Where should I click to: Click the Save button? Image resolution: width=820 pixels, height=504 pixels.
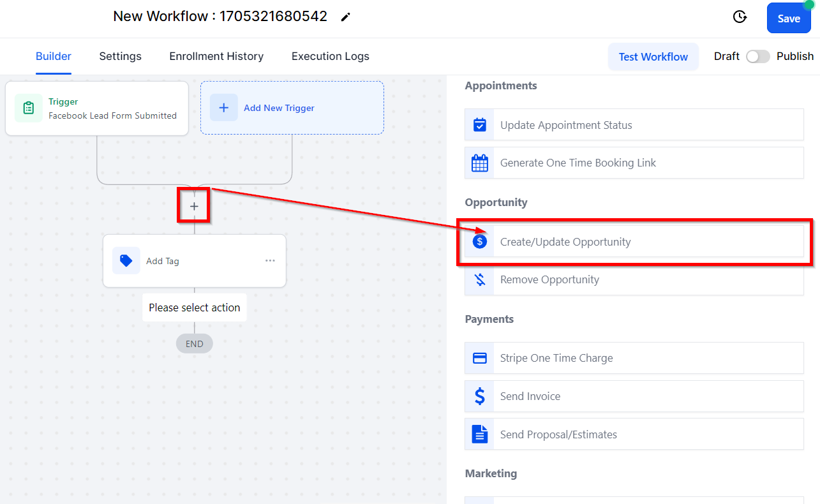click(789, 19)
